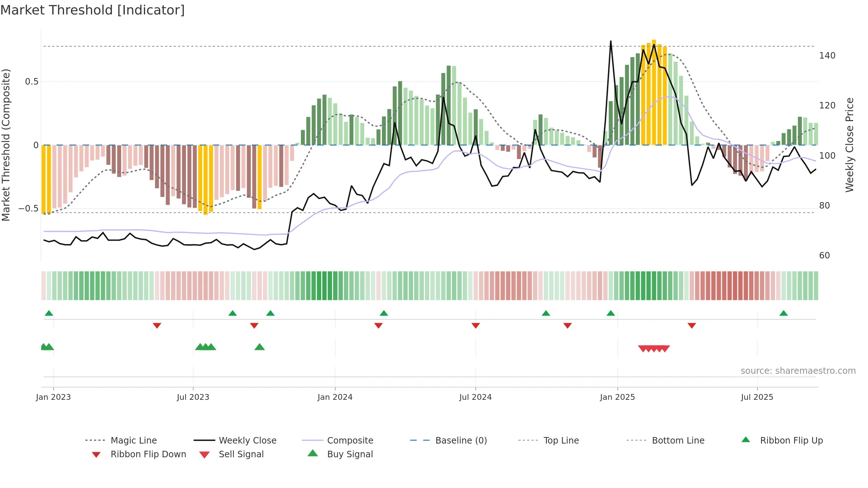Click the Ribbon Flip Down marker near late February 2024
Image resolution: width=868 pixels, height=488 pixels.
378,326
